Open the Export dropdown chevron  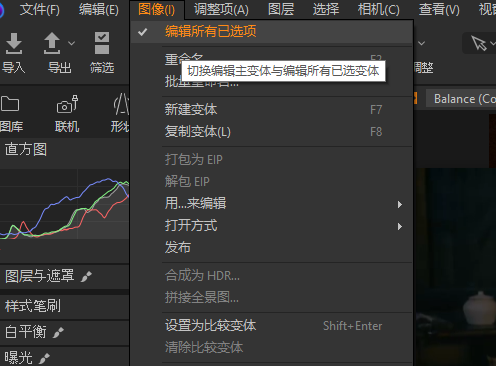tap(71, 43)
